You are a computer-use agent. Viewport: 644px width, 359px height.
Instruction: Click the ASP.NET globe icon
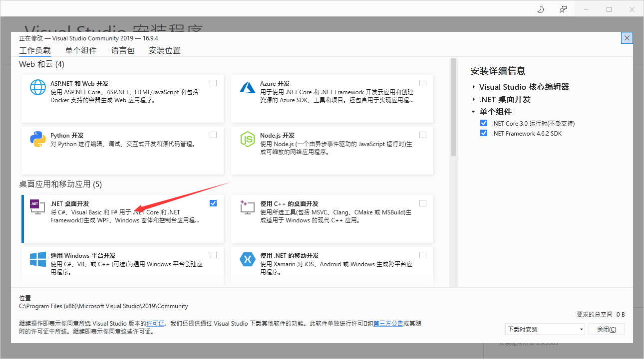(x=38, y=87)
